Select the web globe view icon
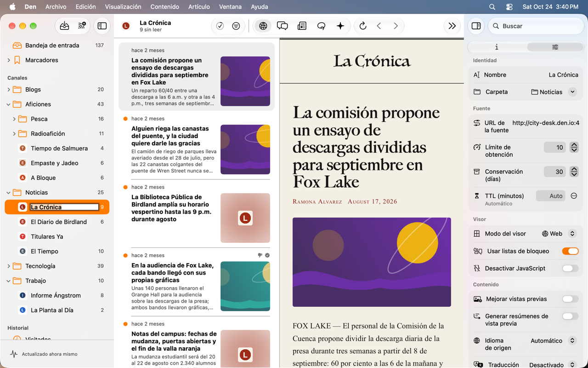The image size is (588, 368). [x=263, y=26]
